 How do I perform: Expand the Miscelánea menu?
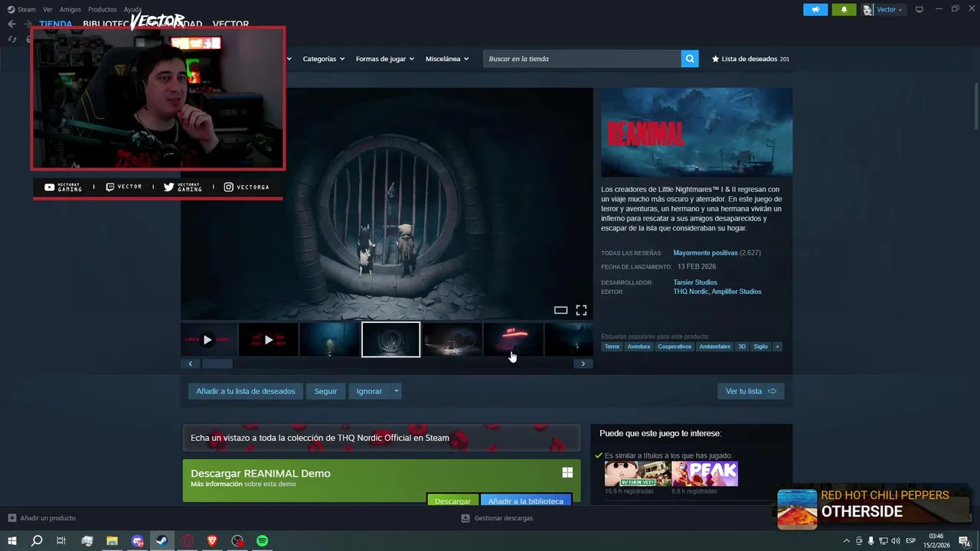coord(447,59)
